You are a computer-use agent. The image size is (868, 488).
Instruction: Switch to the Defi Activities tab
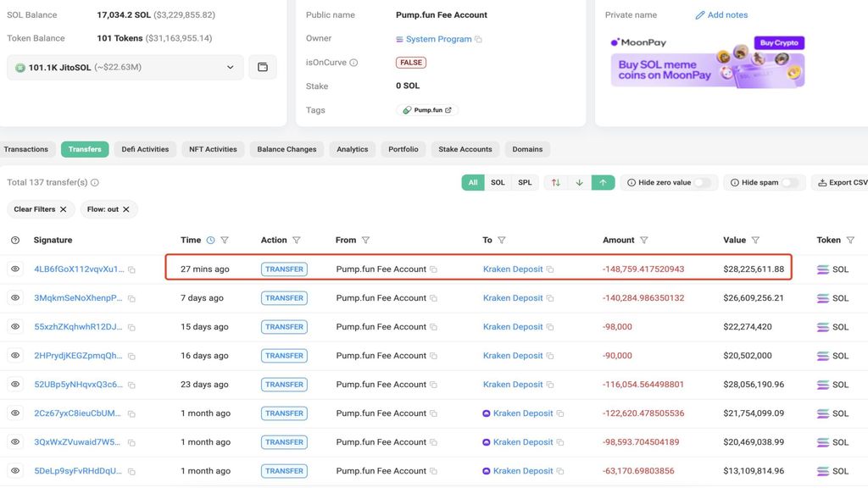[x=145, y=149]
